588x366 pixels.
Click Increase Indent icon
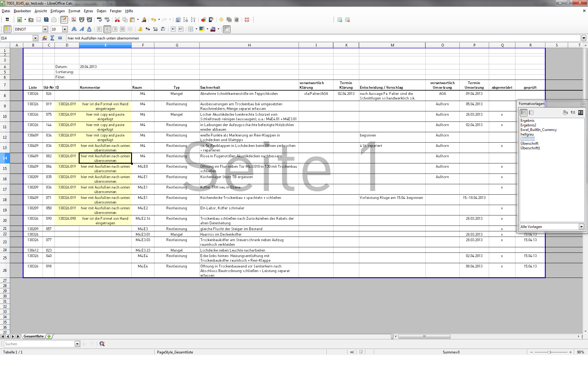click(x=181, y=29)
